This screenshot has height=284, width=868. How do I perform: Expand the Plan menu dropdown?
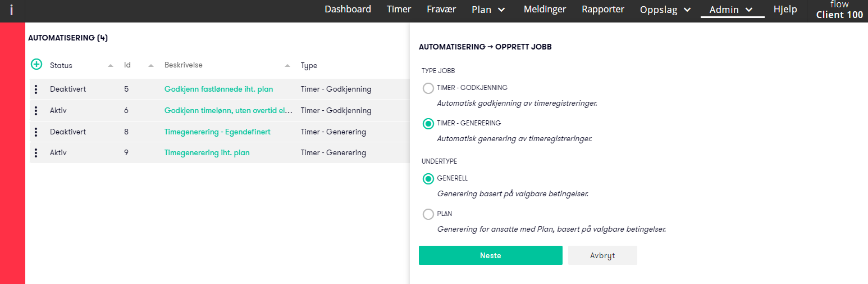pos(488,9)
